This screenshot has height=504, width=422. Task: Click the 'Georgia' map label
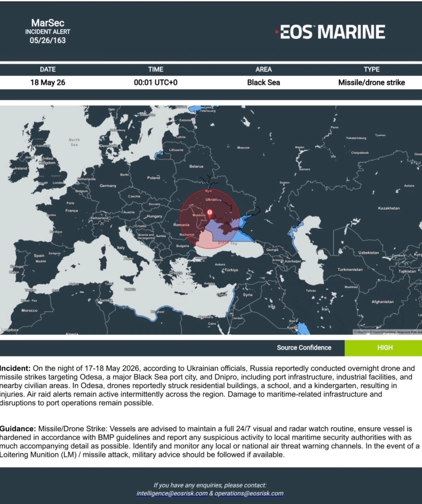point(272,250)
